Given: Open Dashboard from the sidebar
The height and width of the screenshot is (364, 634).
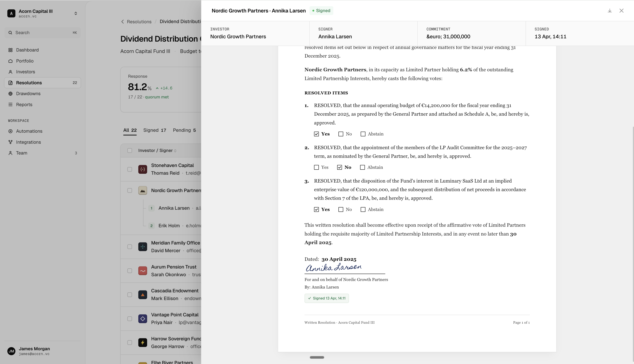Looking at the screenshot, I should click(x=43, y=50).
